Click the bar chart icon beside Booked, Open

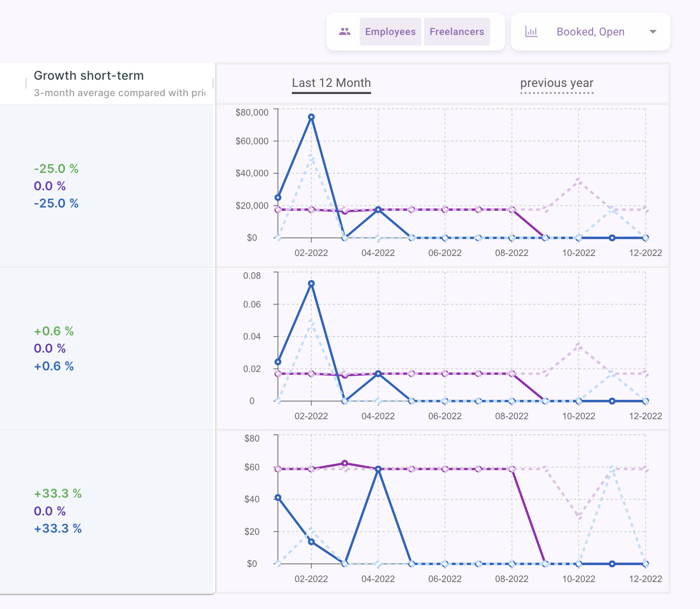click(x=531, y=32)
